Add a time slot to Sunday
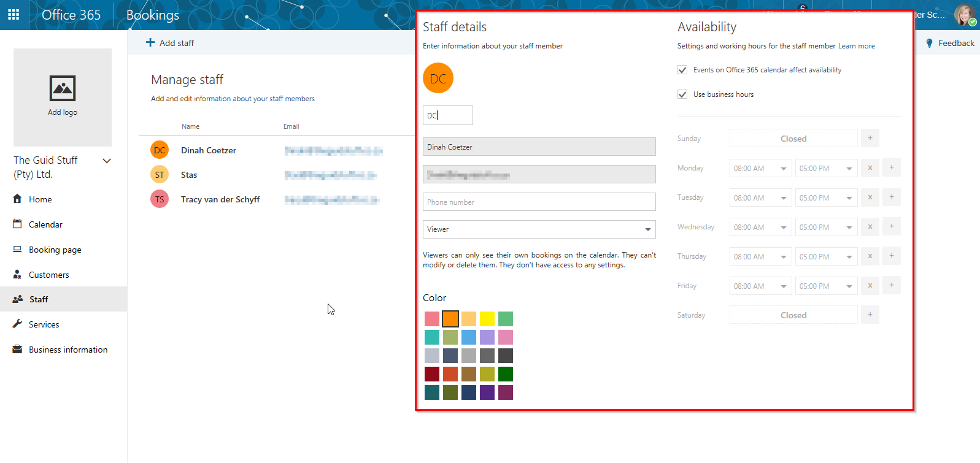 click(870, 138)
